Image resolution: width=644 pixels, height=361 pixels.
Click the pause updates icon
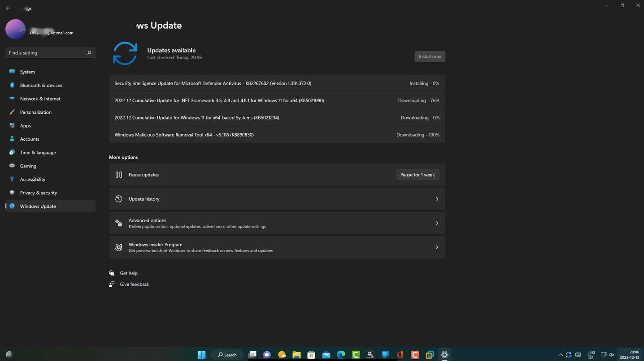(119, 175)
